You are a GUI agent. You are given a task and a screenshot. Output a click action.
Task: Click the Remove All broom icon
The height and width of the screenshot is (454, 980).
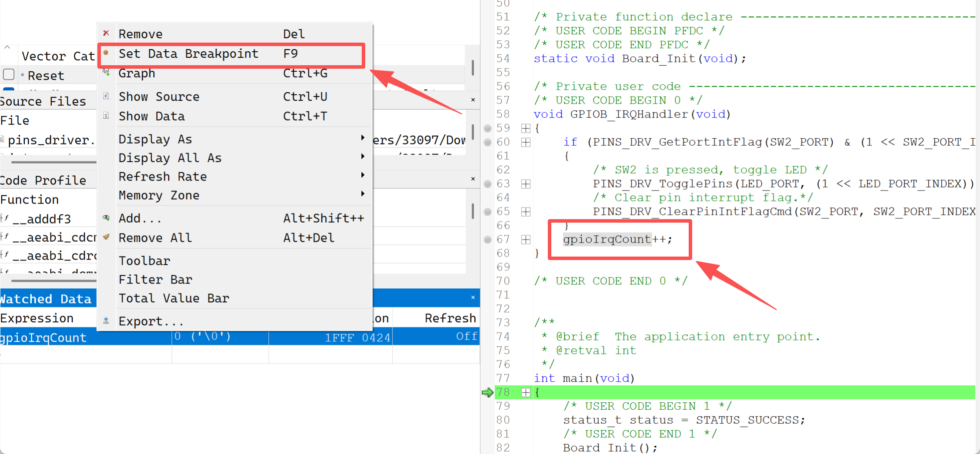(x=106, y=237)
